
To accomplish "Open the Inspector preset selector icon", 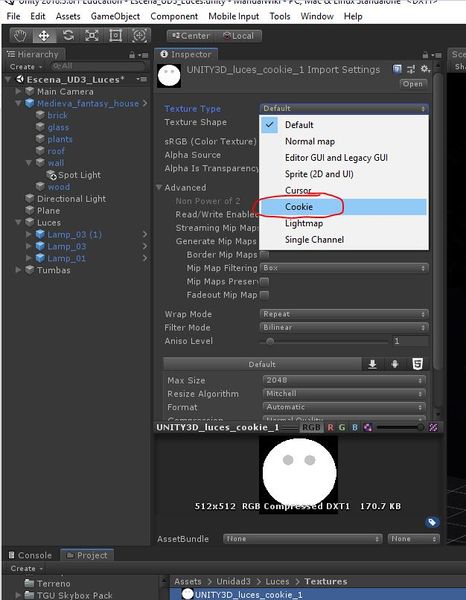I will (411, 69).
